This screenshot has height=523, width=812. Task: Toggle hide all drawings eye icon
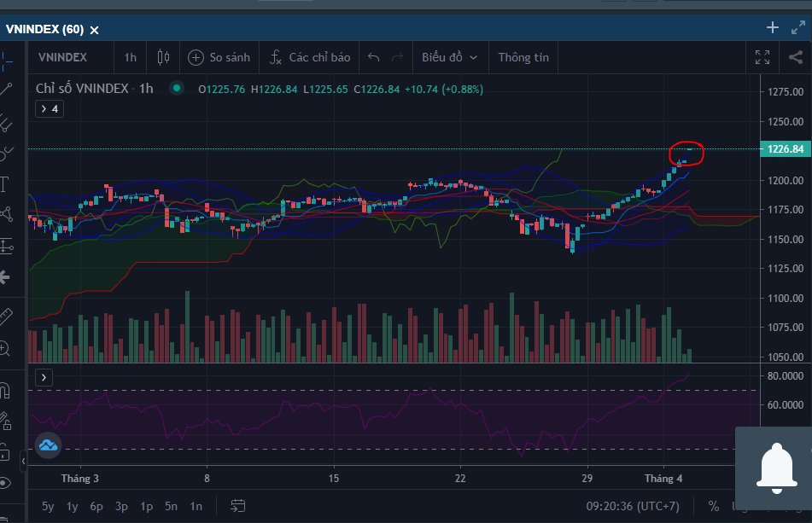[5, 483]
